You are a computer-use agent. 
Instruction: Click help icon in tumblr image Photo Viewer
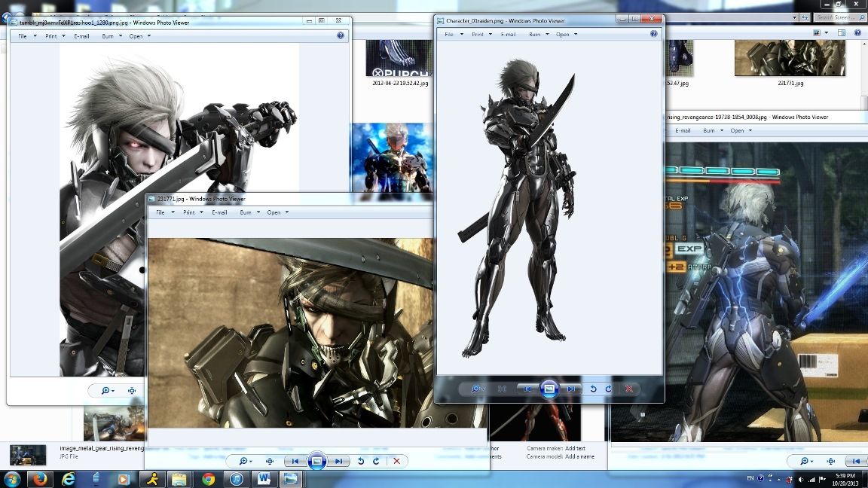pos(341,35)
